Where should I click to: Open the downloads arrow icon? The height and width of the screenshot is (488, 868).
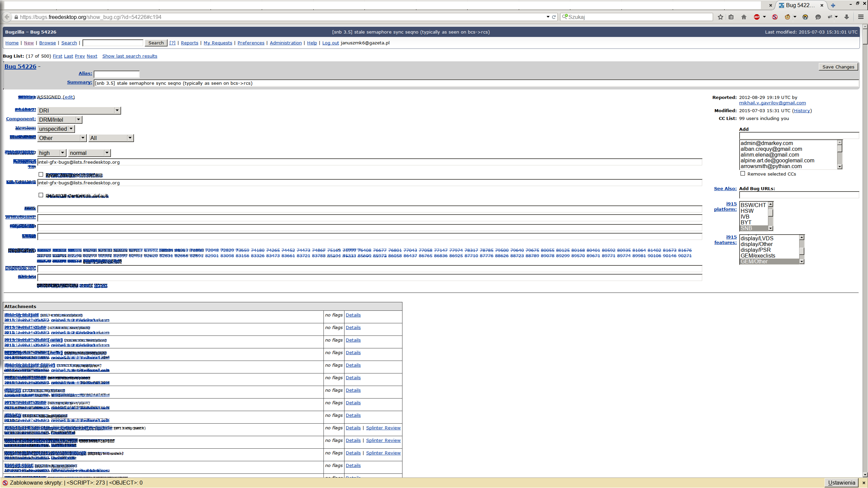coord(847,17)
